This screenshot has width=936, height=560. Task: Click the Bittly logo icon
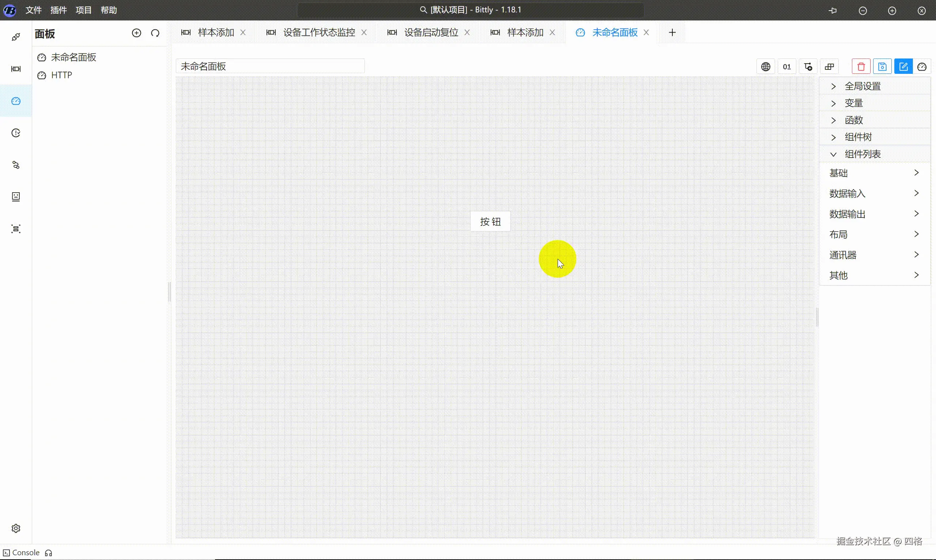coord(10,10)
